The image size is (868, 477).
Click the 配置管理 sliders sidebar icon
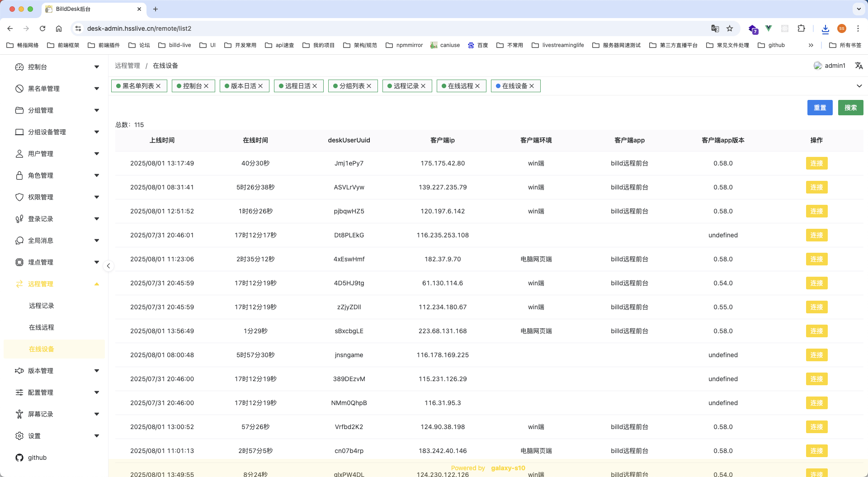click(x=19, y=392)
